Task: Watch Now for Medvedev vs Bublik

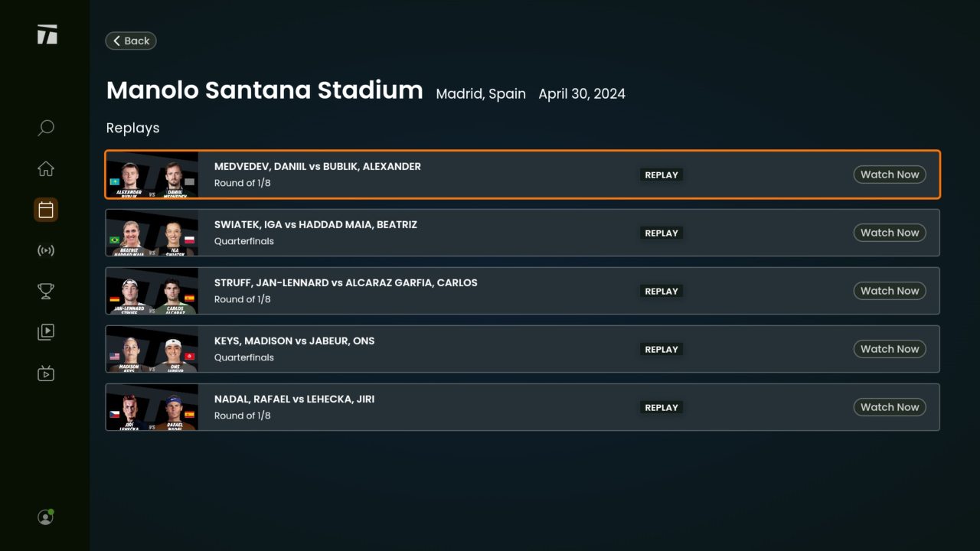Action: coord(889,174)
